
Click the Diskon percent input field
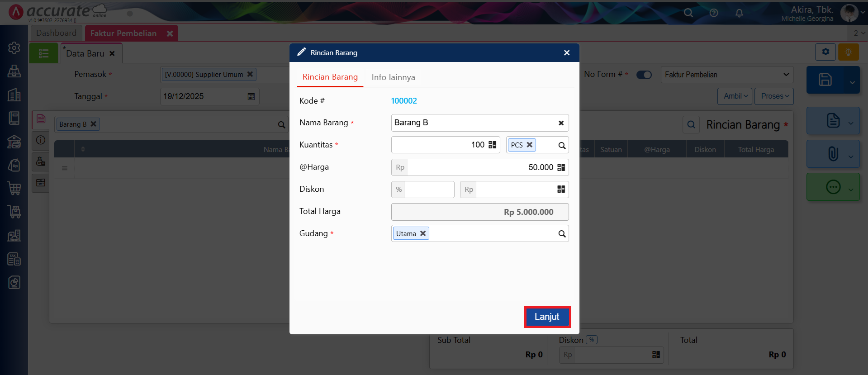pos(428,190)
